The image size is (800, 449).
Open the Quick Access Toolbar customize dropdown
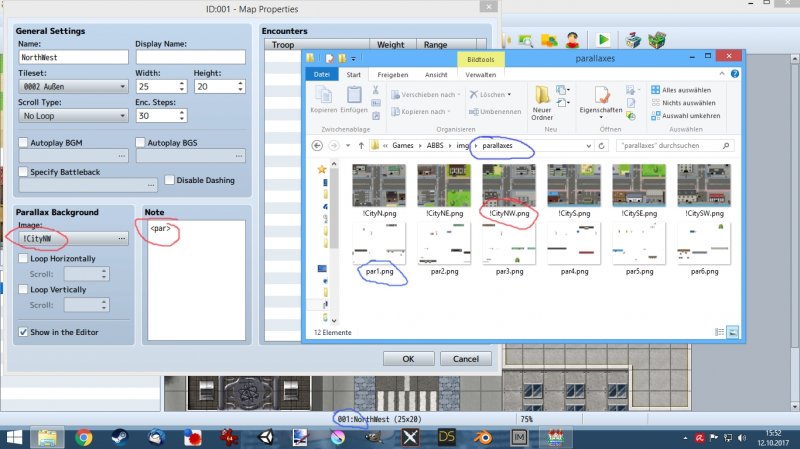[353, 59]
